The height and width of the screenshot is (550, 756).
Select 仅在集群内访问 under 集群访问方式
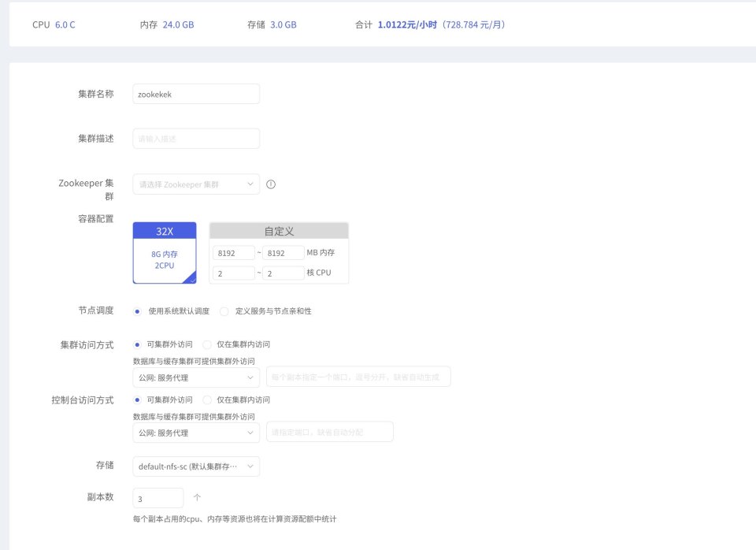pos(207,344)
